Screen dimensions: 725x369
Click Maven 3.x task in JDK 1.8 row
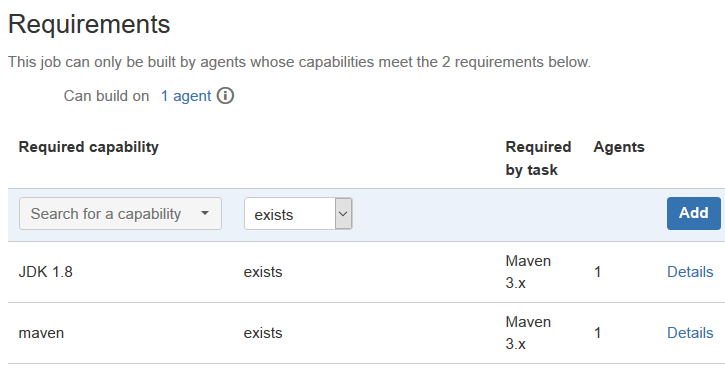point(528,272)
